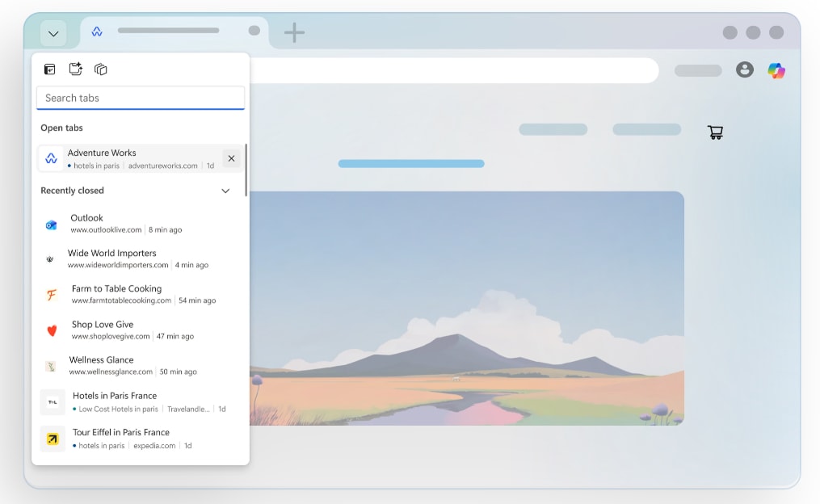The width and height of the screenshot is (820, 504).
Task: Open the tab actions menu chevron
Action: pos(53,34)
